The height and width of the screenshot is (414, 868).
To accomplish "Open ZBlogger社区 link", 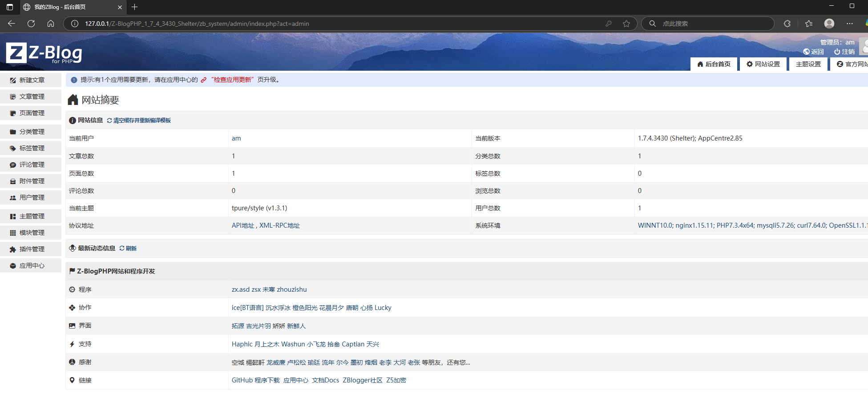I will pyautogui.click(x=363, y=380).
